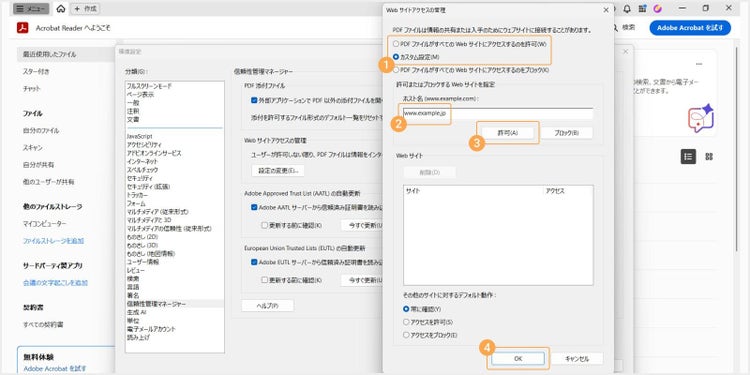Click 今すぐ更新 in the AATL section
This screenshot has height=375, width=750.
[x=362, y=225]
